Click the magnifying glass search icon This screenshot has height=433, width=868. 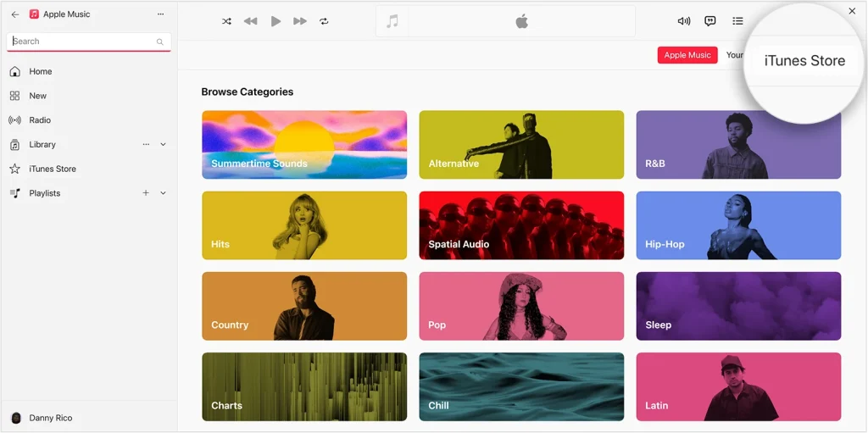pyautogui.click(x=160, y=42)
